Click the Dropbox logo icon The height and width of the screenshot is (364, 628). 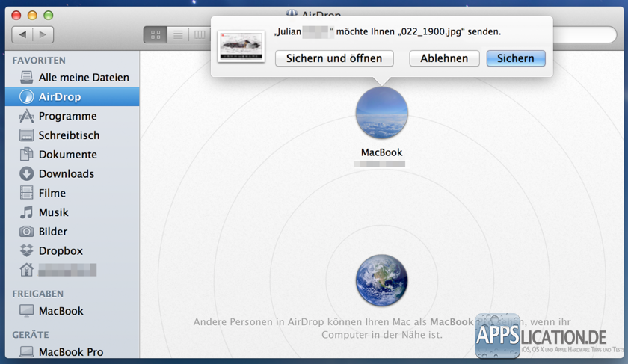point(26,250)
